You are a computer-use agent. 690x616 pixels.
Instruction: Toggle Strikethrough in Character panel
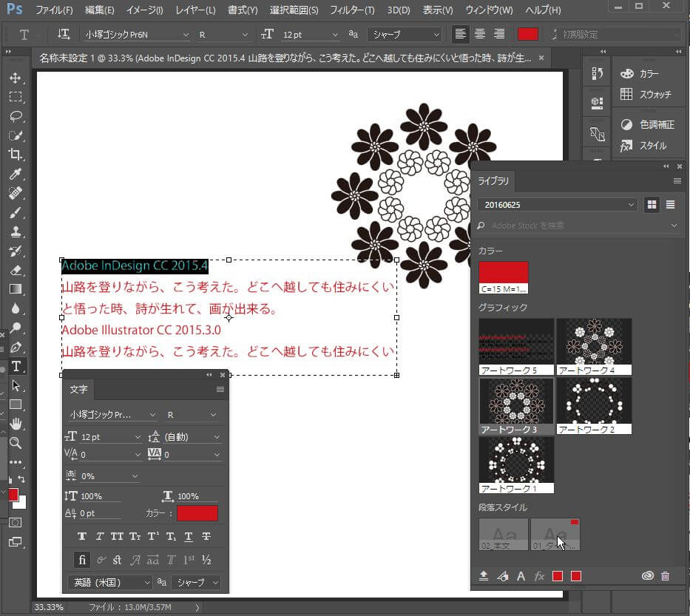pos(206,536)
